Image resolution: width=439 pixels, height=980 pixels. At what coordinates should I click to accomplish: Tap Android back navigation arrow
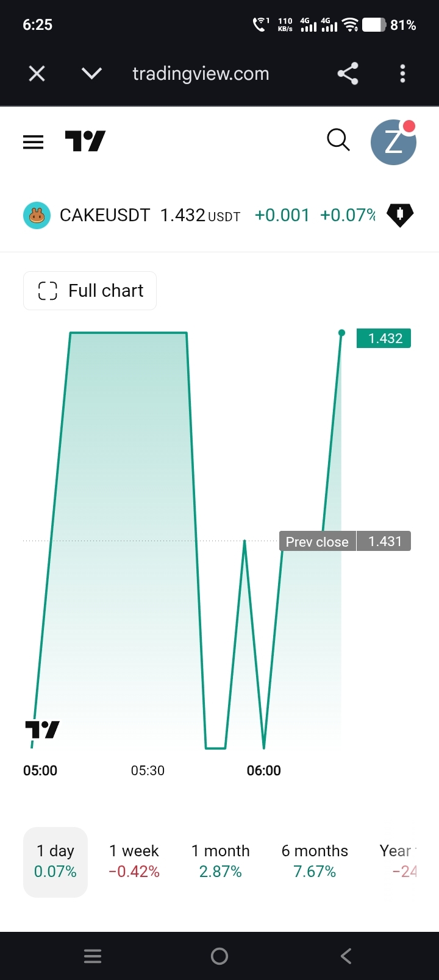(x=346, y=956)
